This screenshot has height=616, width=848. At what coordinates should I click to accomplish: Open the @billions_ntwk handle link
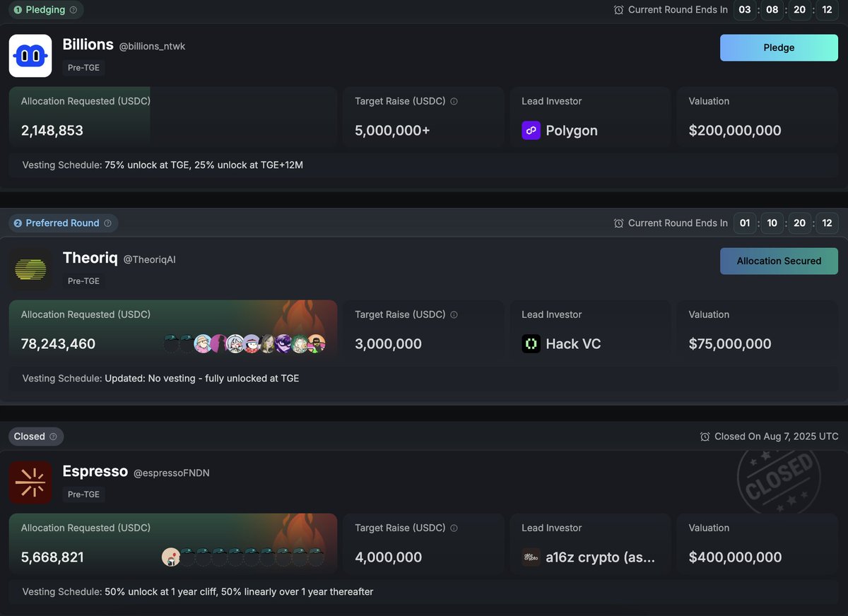[x=152, y=46]
